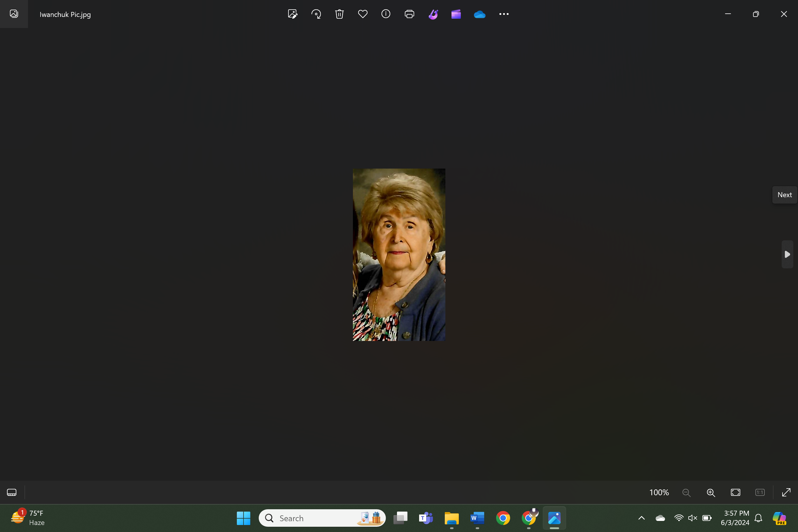Viewport: 798px width, 532px height.
Task: Open the See more three-dots menu
Action: point(503,14)
